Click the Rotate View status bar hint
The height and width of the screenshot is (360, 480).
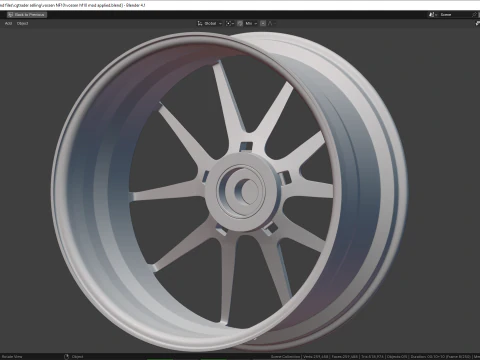[x=12, y=357]
